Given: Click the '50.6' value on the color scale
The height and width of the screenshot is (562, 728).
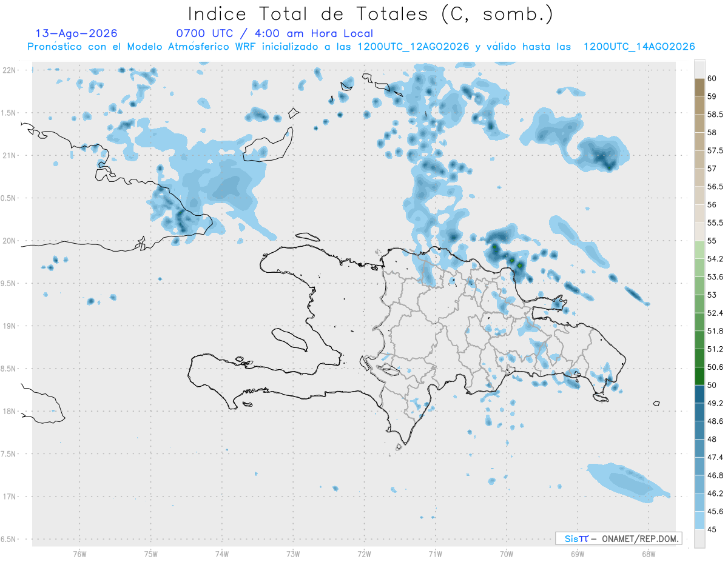Looking at the screenshot, I should (715, 367).
